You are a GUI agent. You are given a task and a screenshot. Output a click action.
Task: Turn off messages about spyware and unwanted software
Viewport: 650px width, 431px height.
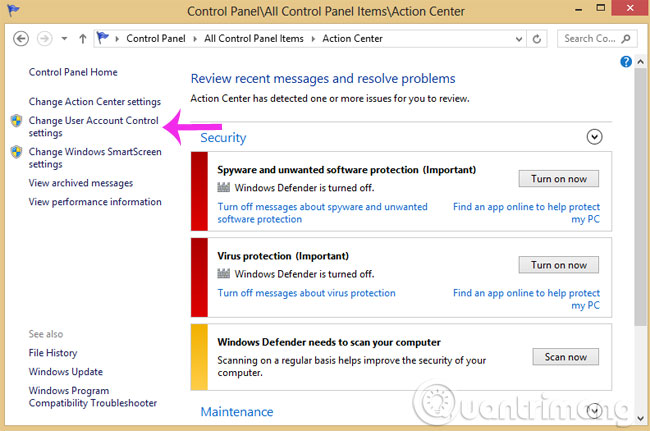click(x=323, y=213)
